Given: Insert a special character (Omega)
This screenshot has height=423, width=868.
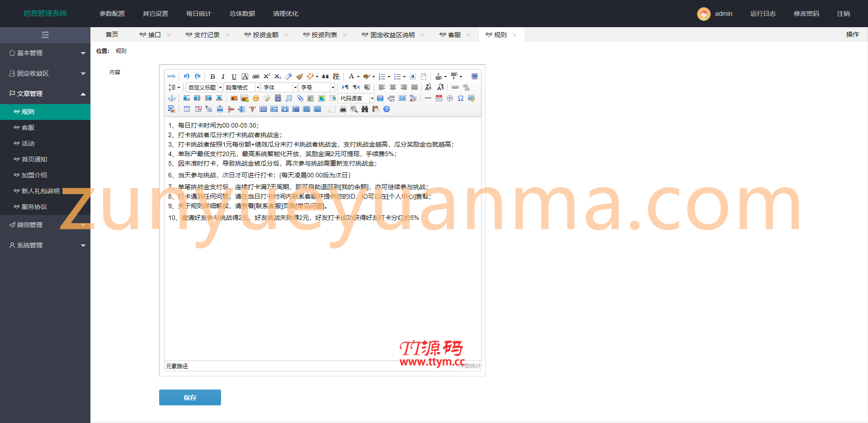Looking at the screenshot, I should (x=461, y=98).
